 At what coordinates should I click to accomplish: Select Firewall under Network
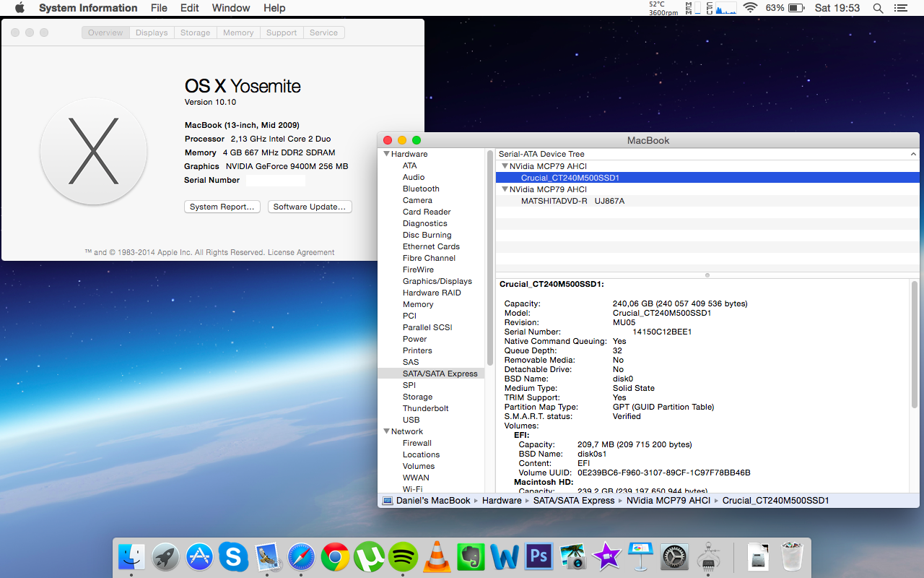[417, 443]
